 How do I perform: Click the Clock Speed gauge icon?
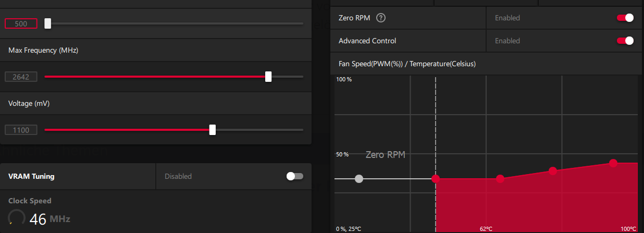click(x=17, y=218)
